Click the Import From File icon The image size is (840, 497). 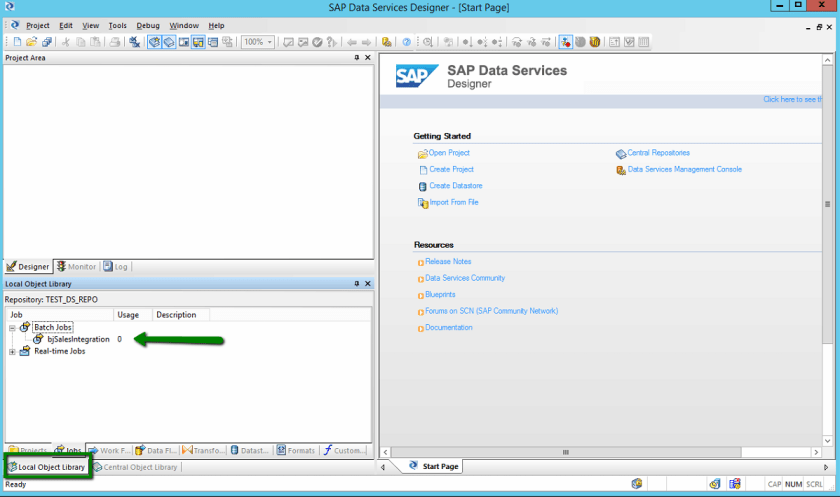422,203
